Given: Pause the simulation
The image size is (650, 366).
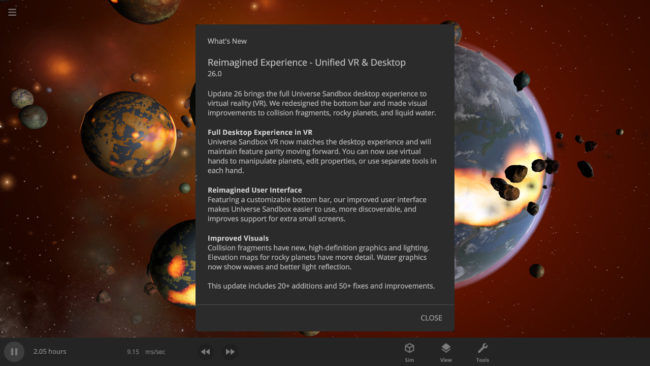Looking at the screenshot, I should click(14, 351).
